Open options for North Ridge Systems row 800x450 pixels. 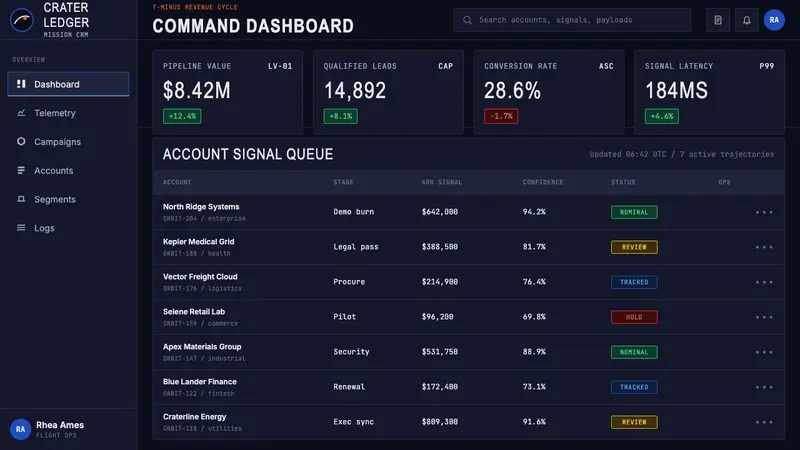764,212
